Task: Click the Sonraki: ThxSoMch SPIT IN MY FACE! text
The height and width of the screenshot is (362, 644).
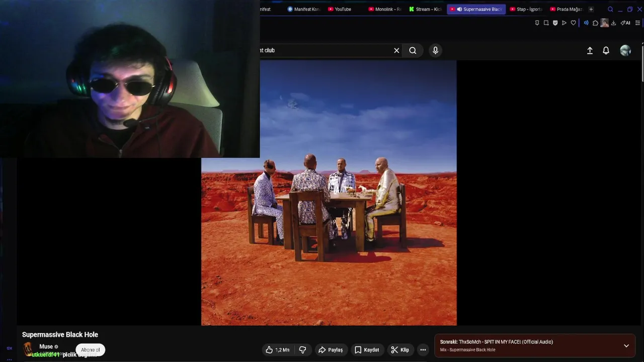Action: click(497, 342)
